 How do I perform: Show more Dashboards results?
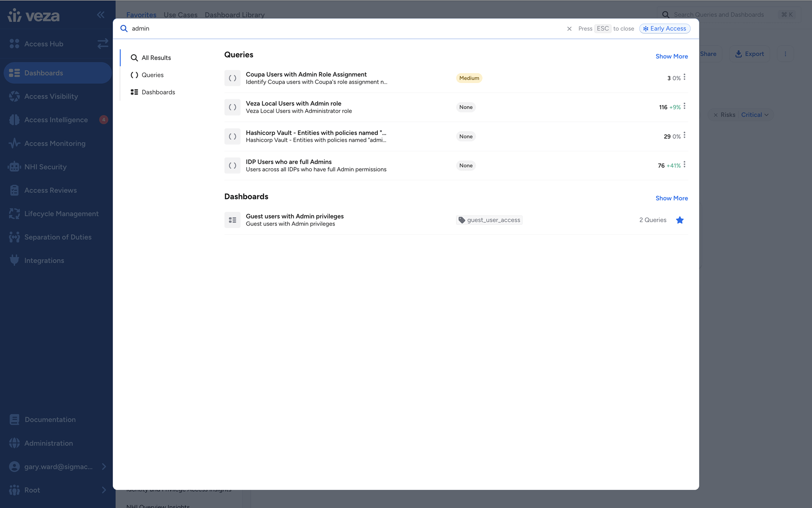[x=671, y=198]
